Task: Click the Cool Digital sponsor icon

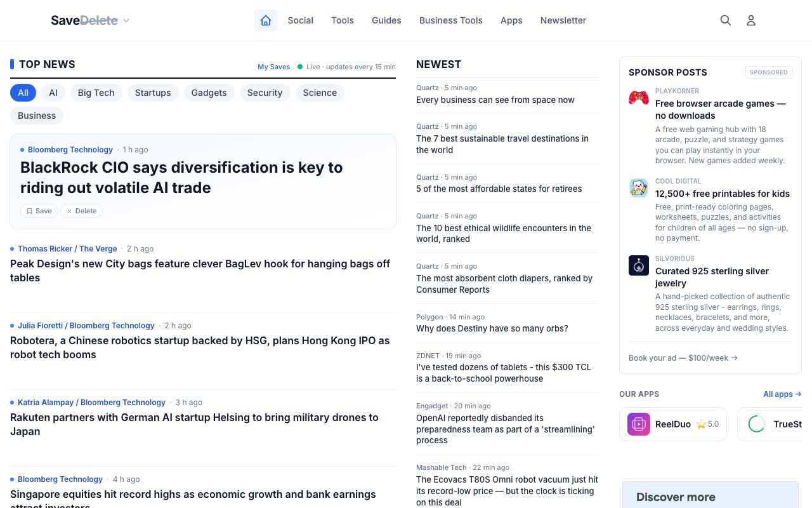Action: tap(639, 188)
